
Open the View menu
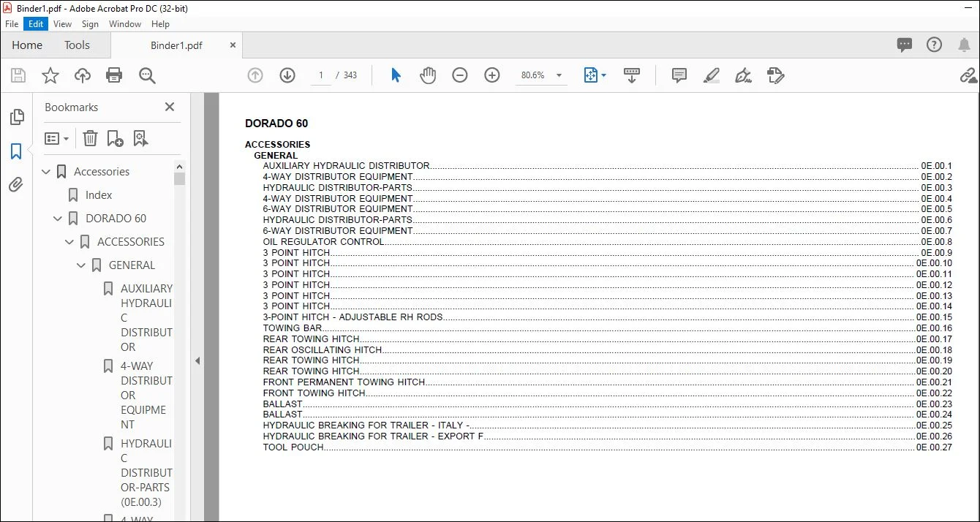[x=62, y=24]
